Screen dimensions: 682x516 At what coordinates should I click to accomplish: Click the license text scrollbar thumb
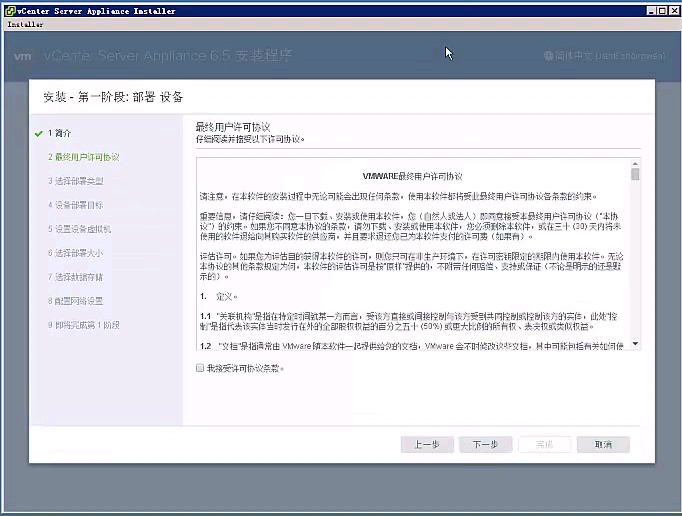[x=635, y=174]
